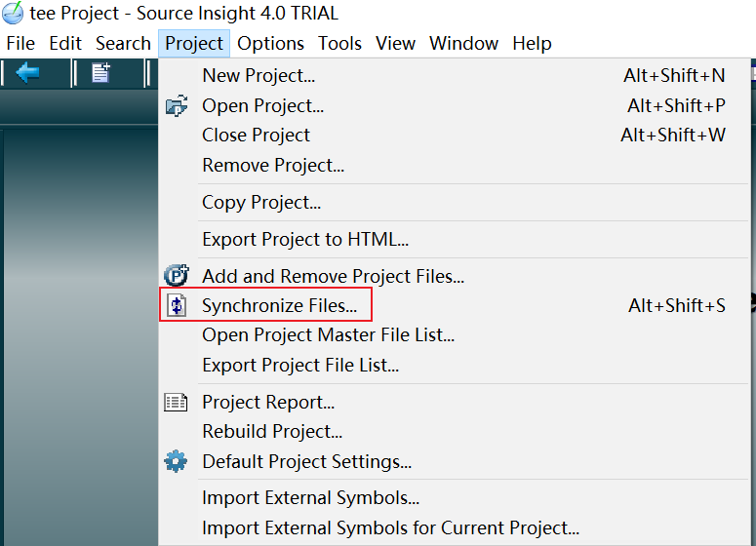Open the View menu
This screenshot has width=756, height=546.
tap(395, 43)
